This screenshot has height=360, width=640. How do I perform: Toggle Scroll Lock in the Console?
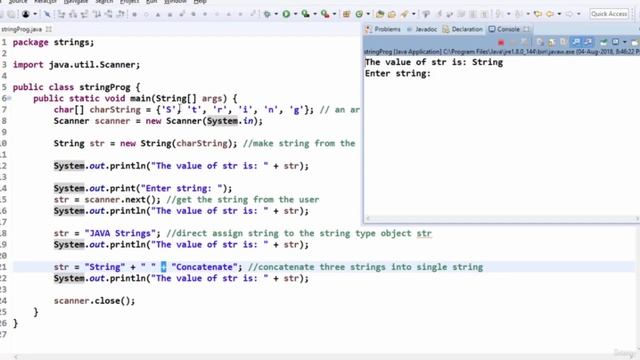[x=551, y=42]
